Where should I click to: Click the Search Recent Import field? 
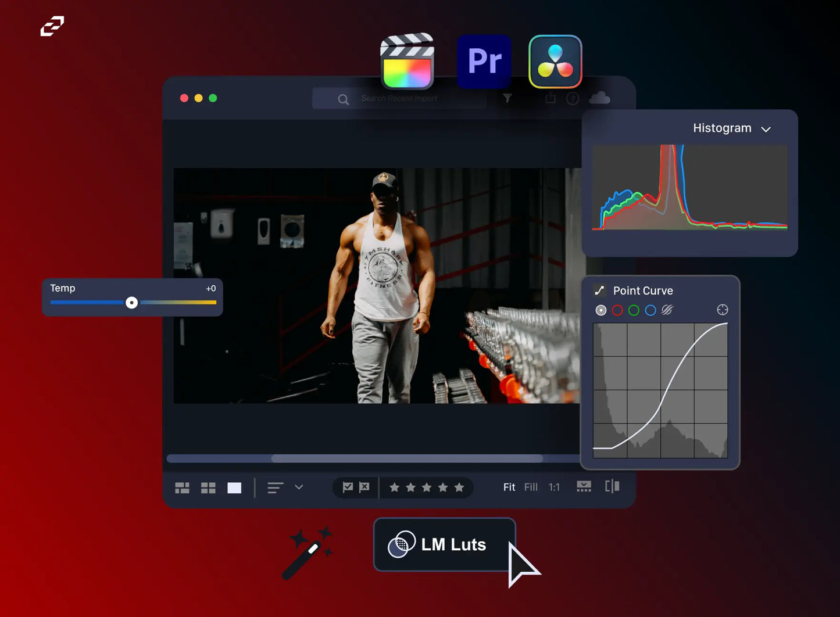tap(399, 99)
